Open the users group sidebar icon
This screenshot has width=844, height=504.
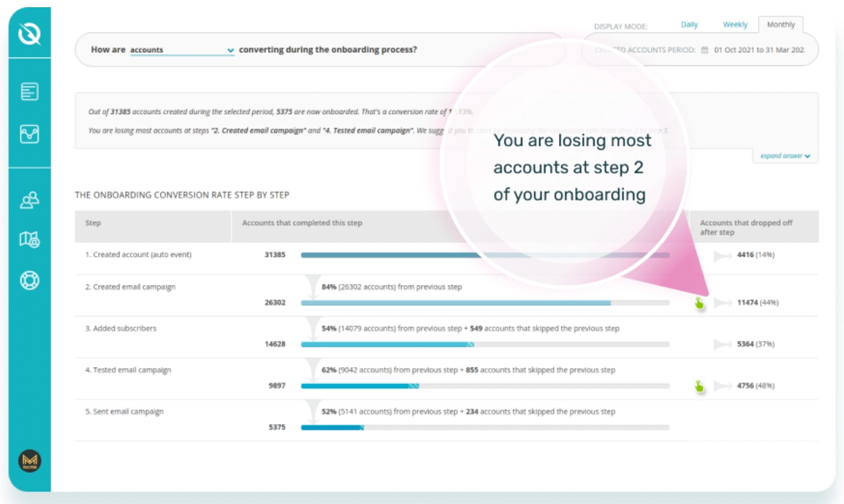click(x=29, y=200)
